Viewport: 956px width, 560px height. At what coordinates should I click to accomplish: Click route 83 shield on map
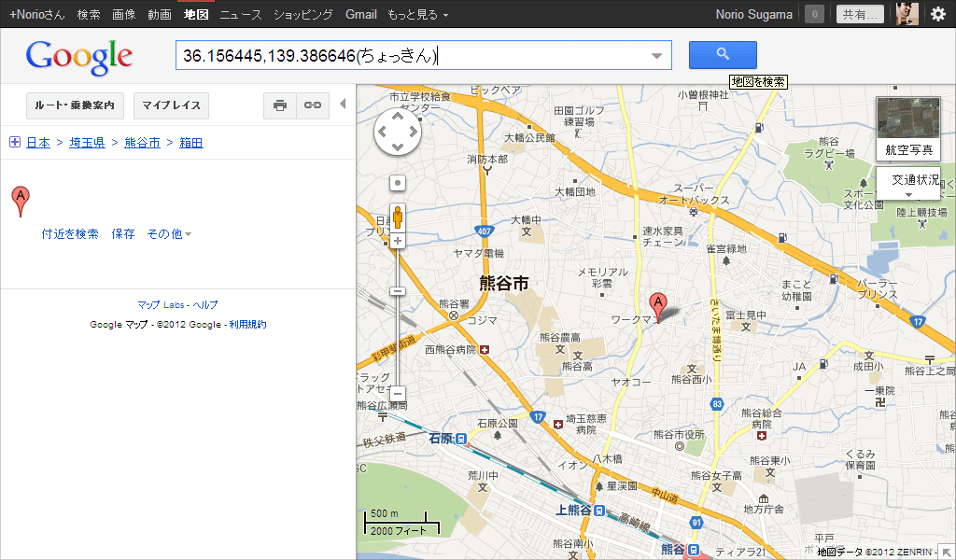pos(717,404)
